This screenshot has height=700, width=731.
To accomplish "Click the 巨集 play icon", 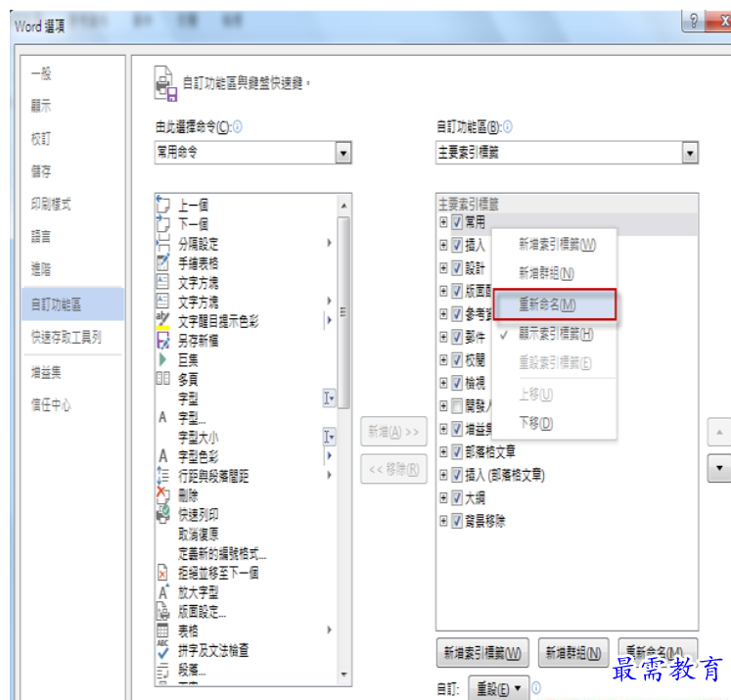I will (162, 359).
